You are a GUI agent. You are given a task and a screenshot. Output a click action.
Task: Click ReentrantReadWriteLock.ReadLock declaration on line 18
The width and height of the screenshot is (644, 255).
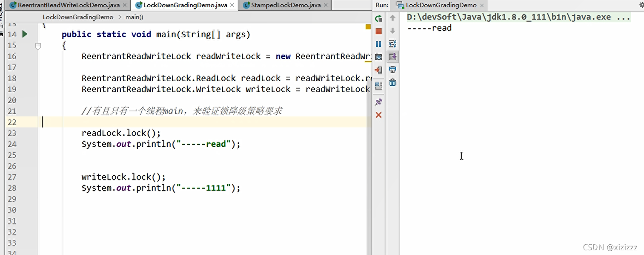[x=226, y=78]
